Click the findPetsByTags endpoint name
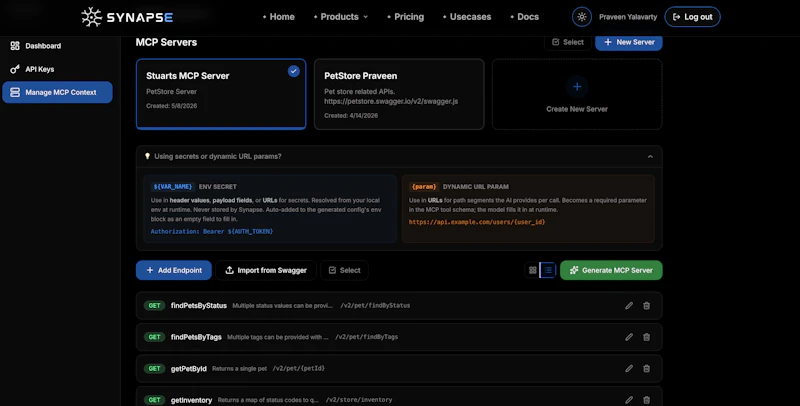 tap(196, 337)
